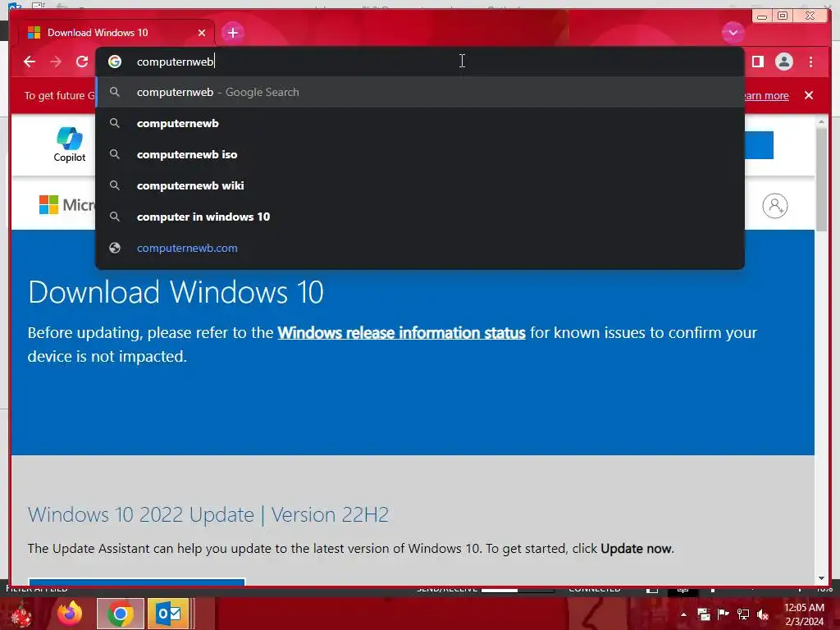
Task: Open the Chrome profile avatar
Action: [x=783, y=62]
